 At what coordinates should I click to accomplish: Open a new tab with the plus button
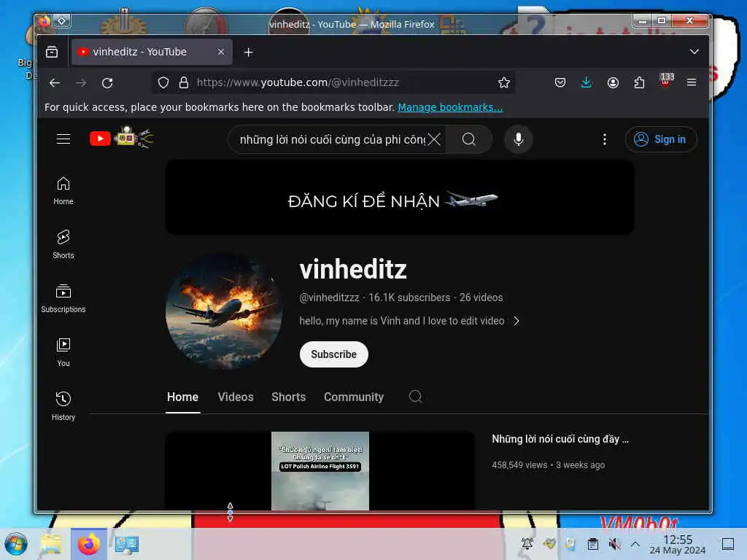[x=248, y=52]
